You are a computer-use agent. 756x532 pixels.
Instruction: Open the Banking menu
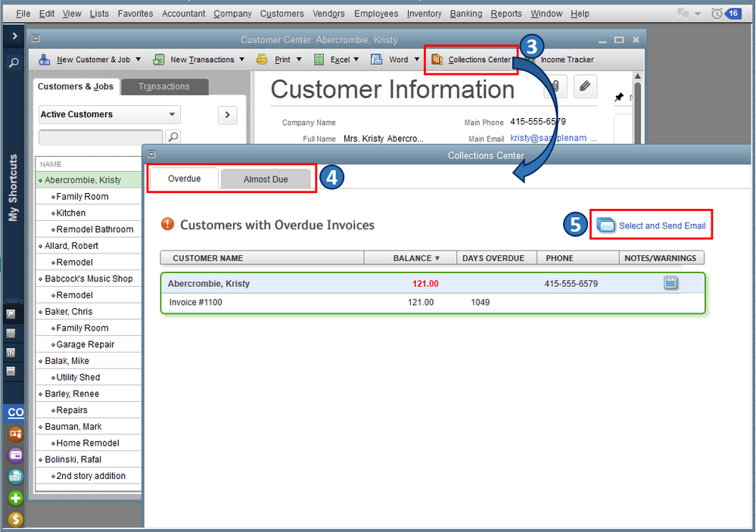[465, 14]
